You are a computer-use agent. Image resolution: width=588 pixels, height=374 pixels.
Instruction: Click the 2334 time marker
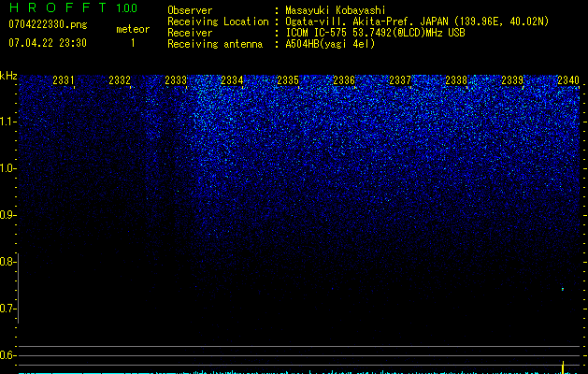pyautogui.click(x=232, y=79)
